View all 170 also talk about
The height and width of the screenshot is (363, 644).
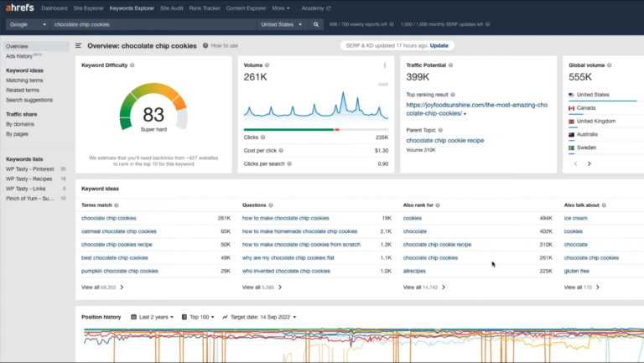[582, 287]
